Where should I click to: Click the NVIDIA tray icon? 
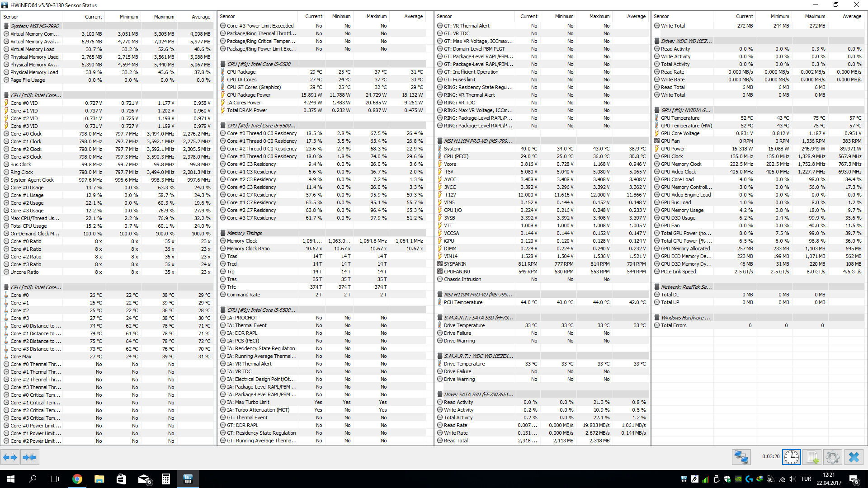tap(738, 479)
